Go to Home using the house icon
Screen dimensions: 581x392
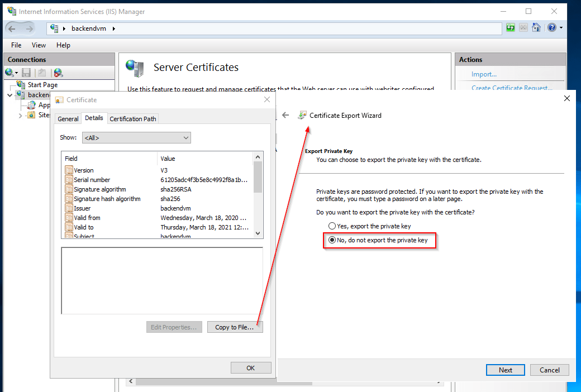pos(536,28)
